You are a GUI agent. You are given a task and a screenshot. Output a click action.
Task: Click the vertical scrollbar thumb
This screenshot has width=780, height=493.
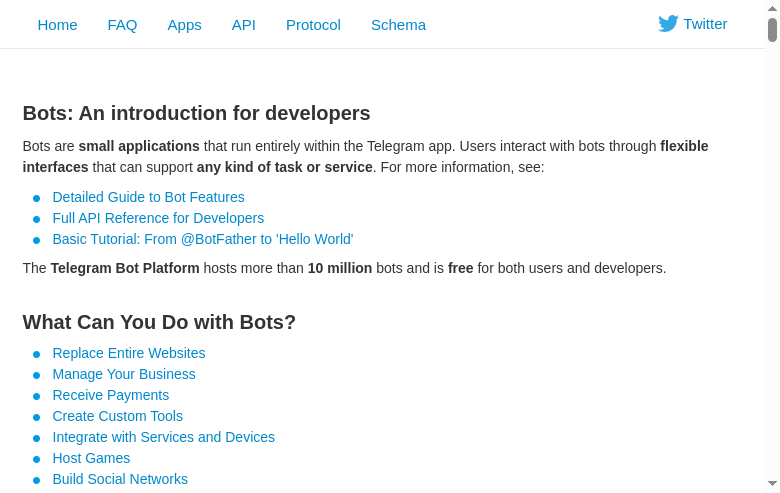pos(772,30)
